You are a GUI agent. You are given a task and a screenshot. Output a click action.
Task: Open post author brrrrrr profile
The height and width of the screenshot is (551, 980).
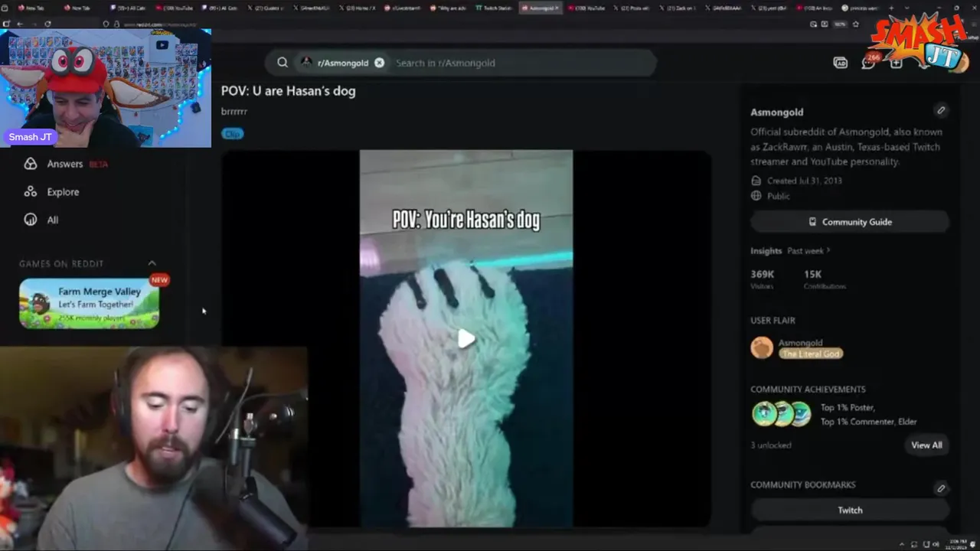[x=234, y=112]
